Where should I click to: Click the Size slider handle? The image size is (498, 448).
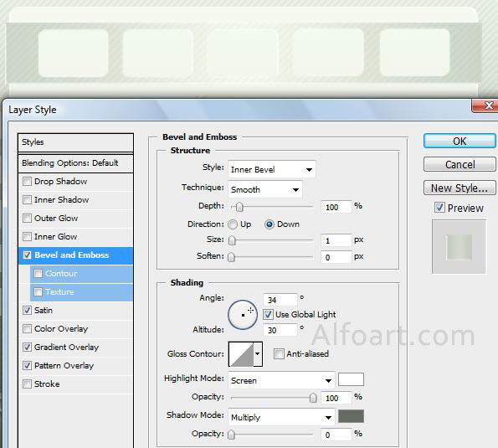click(x=232, y=240)
